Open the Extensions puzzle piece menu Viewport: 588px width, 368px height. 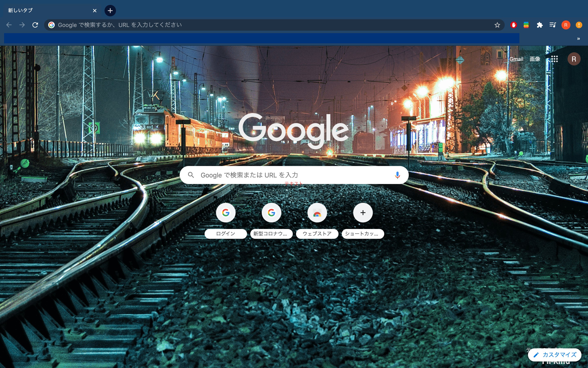(x=540, y=25)
